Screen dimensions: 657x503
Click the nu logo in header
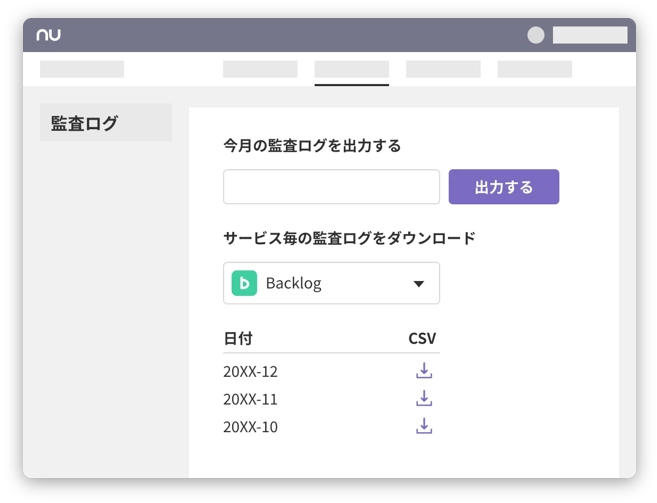[49, 35]
